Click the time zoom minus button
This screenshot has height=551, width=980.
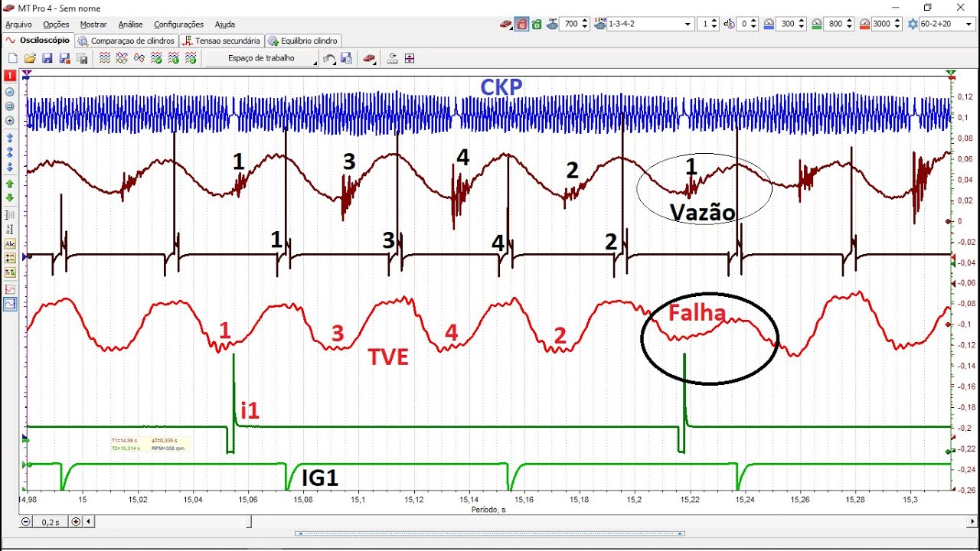27,522
